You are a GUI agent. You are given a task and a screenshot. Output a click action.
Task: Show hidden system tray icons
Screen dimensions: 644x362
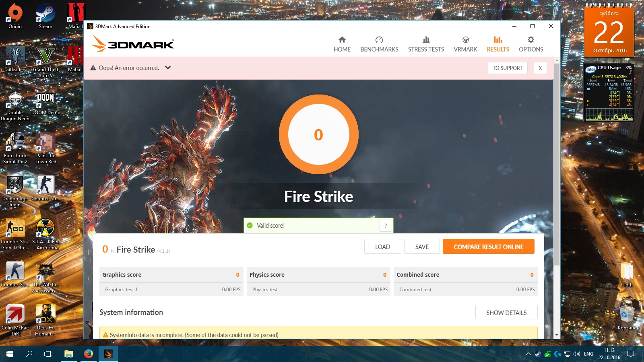pos(528,354)
